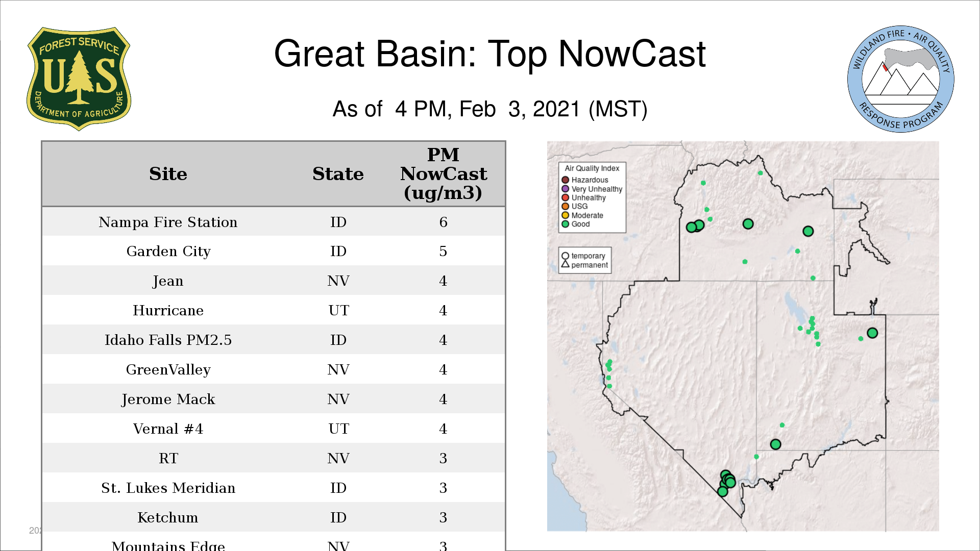Click the US Forest Service shield logo

(79, 79)
